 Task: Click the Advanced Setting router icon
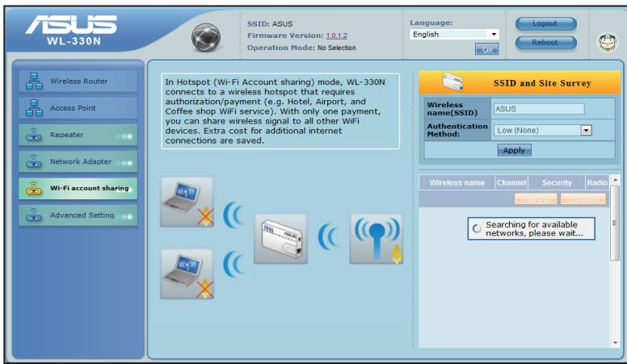[34, 215]
